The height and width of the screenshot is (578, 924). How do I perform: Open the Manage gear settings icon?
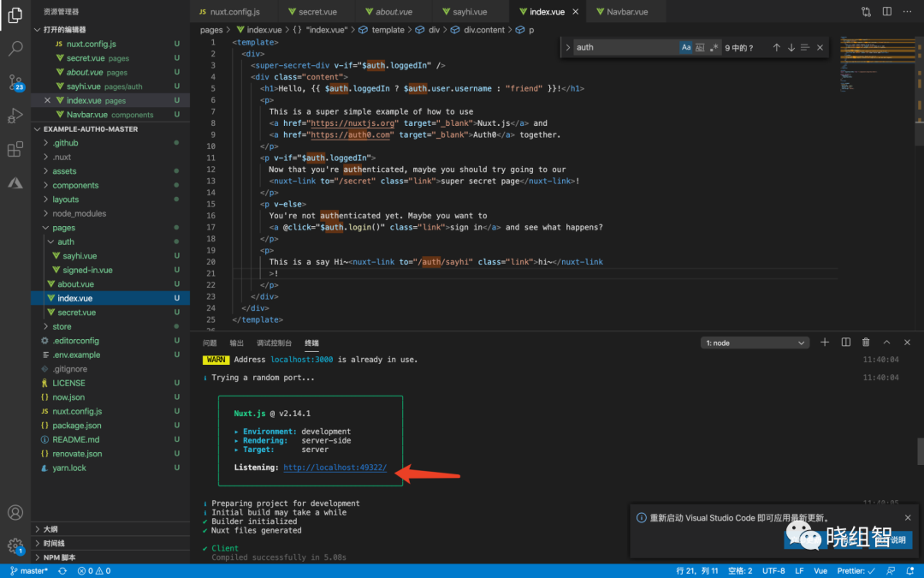click(15, 545)
